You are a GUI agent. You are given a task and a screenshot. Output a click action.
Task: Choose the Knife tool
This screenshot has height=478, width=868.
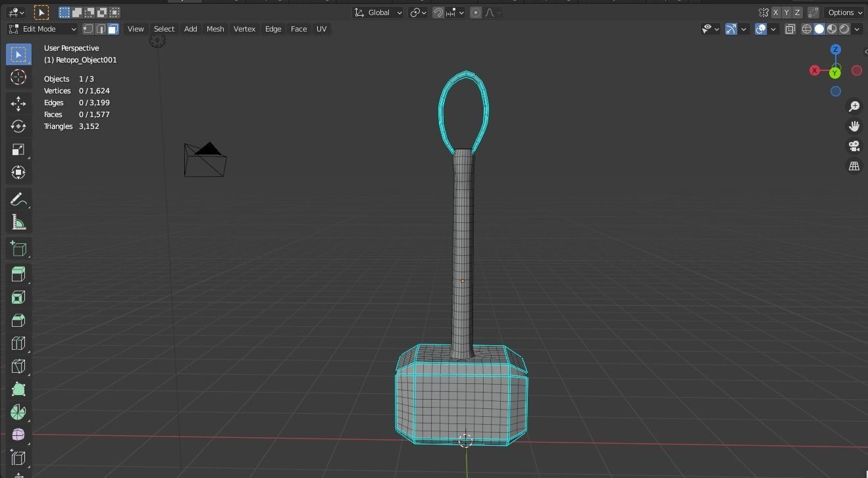pos(18,366)
